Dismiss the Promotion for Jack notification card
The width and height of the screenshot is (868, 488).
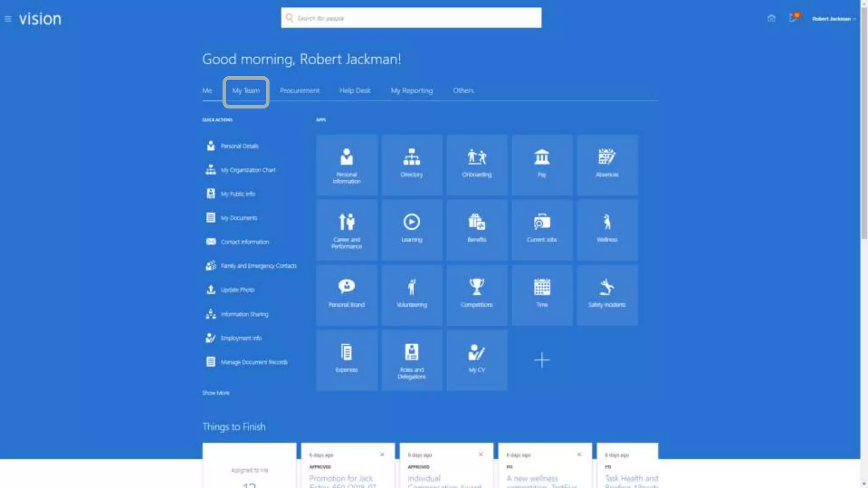382,454
